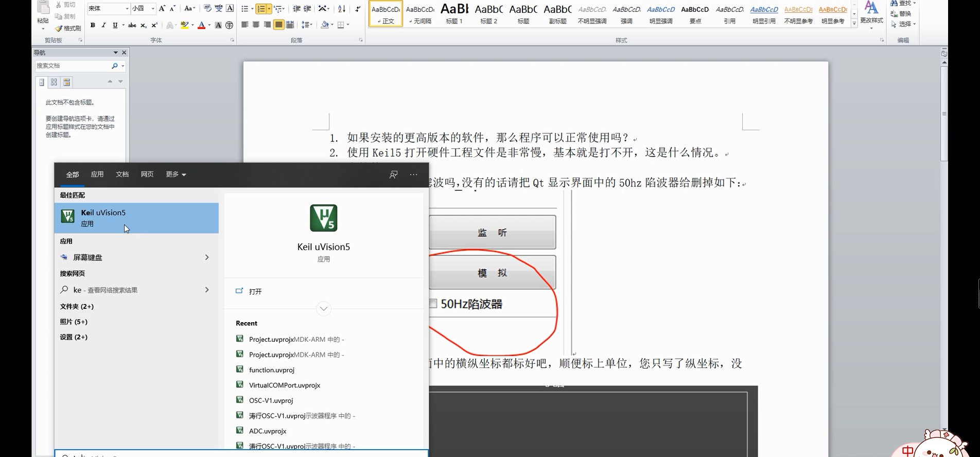The image size is (980, 457).
Task: Apply the 无间隔 style
Action: tap(420, 13)
